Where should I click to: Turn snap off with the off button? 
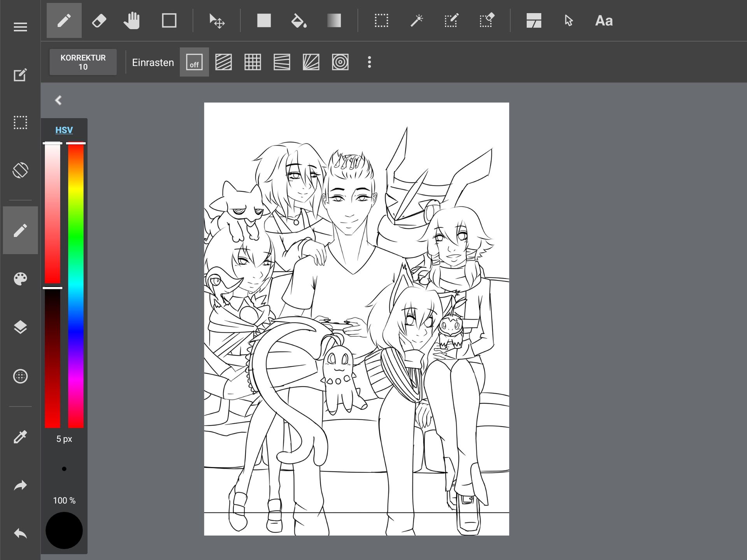click(194, 62)
